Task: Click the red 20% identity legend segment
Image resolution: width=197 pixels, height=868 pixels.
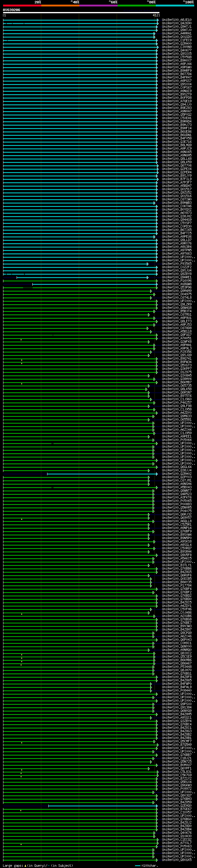Action: [x=22, y=6]
